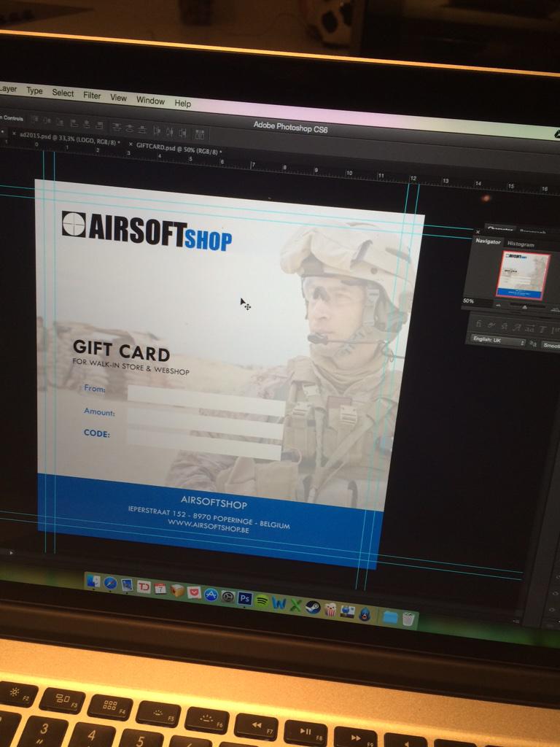This screenshot has height=747, width=560.
Task: Click the 'Amount:' label on the canvas
Action: [99, 411]
